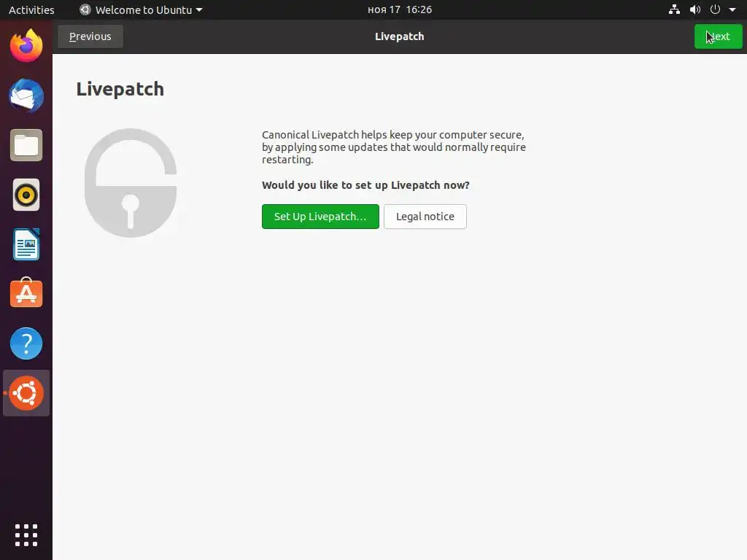
Task: Click the Canonical Livepatch description paragraph
Action: coord(393,147)
